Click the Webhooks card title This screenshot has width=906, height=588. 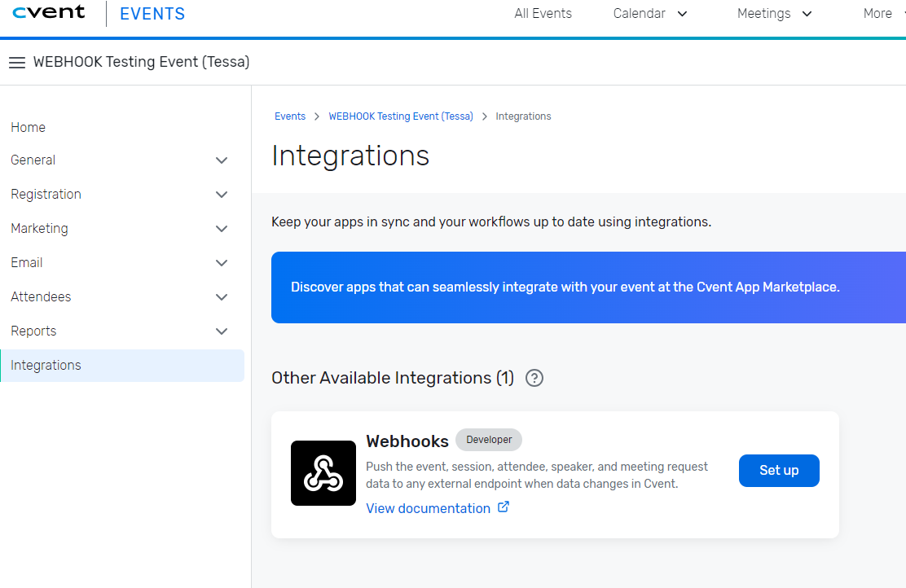coord(407,441)
